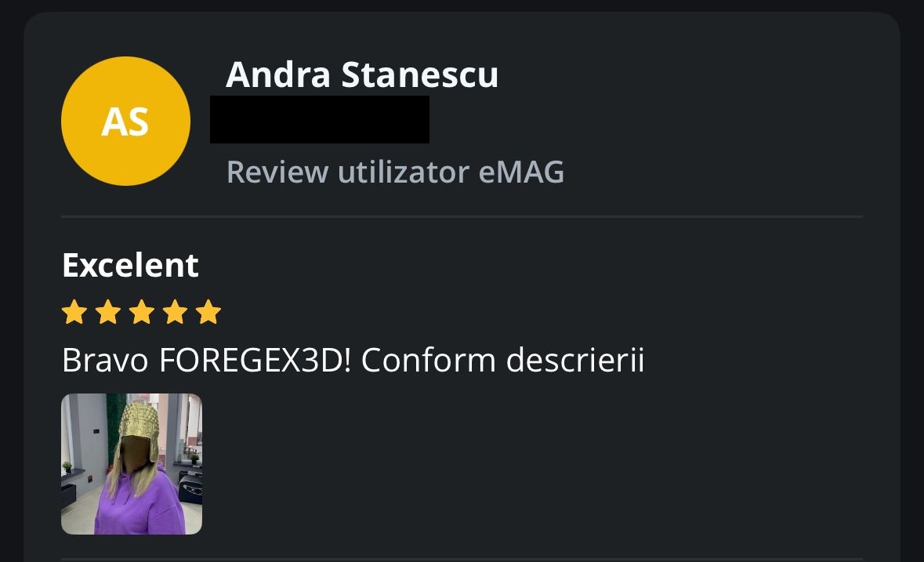The image size is (924, 562).
Task: Click the blacked-out box under the name
Action: point(320,119)
